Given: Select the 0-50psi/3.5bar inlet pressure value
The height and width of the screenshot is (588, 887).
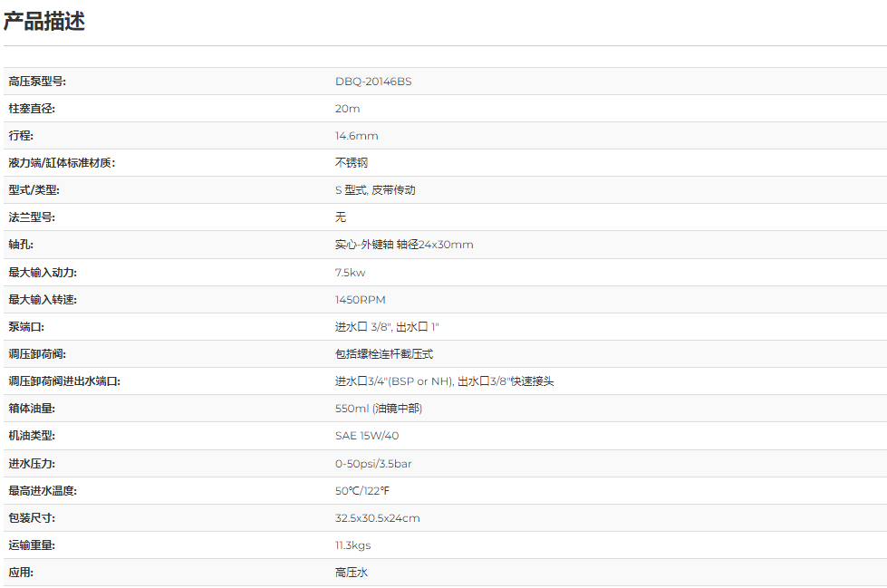Looking at the screenshot, I should click(x=373, y=464).
